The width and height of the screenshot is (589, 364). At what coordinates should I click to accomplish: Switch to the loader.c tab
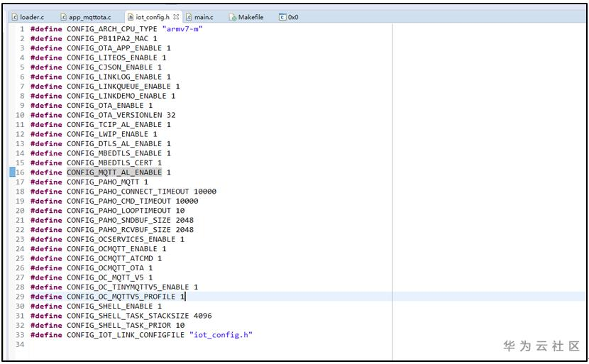[28, 17]
